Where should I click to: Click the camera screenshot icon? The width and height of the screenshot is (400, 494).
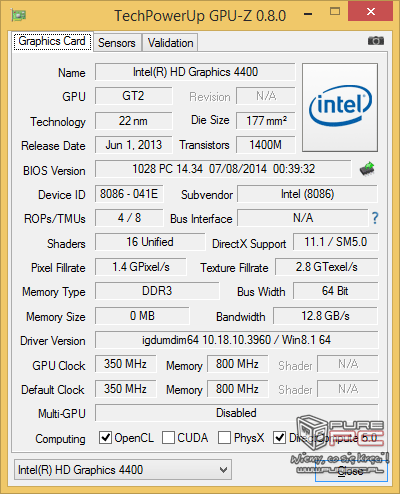(x=376, y=41)
